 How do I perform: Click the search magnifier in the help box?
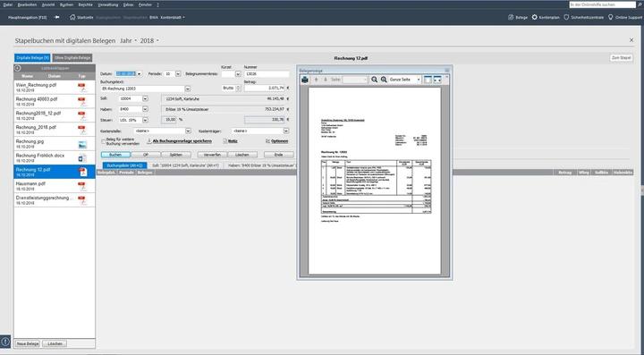640,4
